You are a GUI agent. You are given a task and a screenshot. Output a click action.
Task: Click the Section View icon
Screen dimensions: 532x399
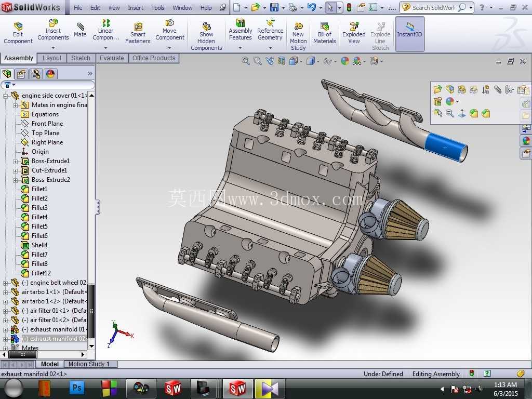coord(282,61)
